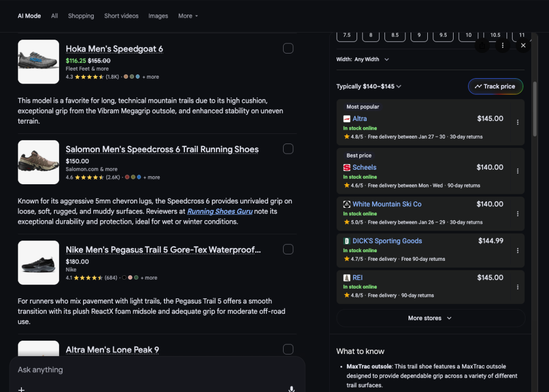Tick the Salomon Speedcross 6 checkbox
Viewport: 549px width, 392px height.
pyautogui.click(x=288, y=149)
